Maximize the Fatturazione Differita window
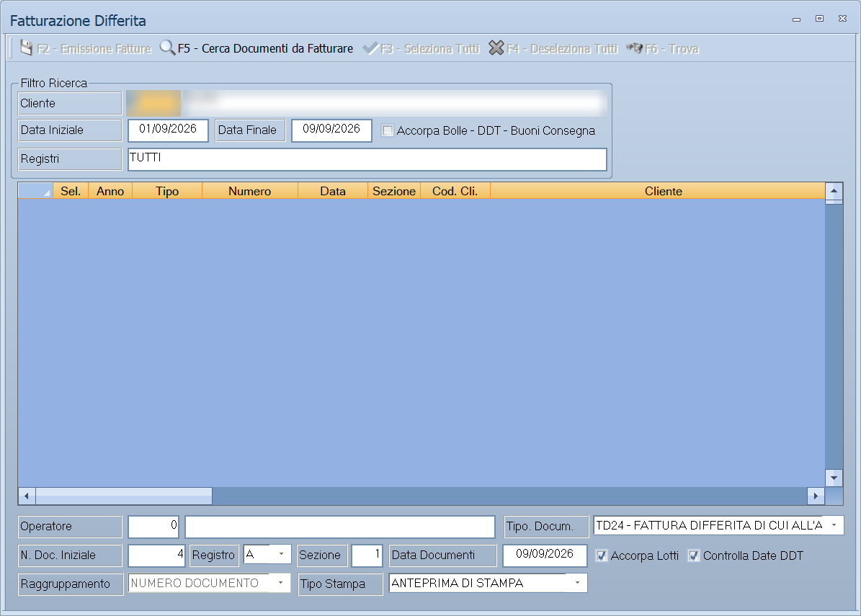The image size is (861, 616). point(820,19)
